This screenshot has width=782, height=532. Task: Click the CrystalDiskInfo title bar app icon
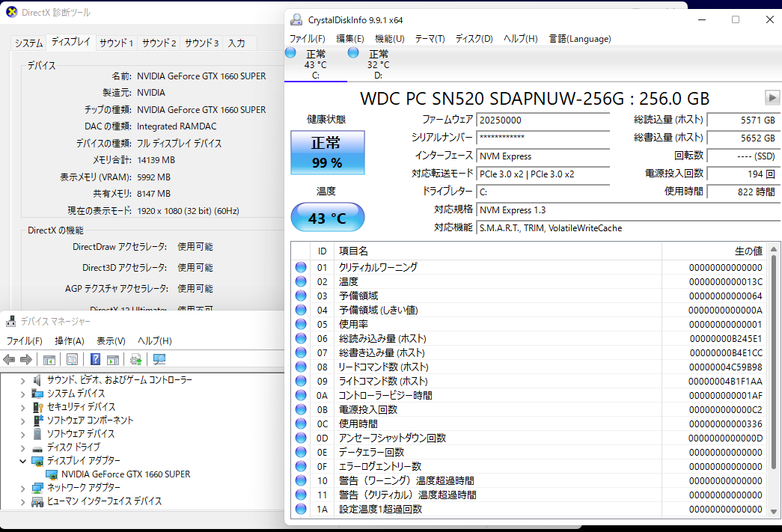tap(296, 19)
